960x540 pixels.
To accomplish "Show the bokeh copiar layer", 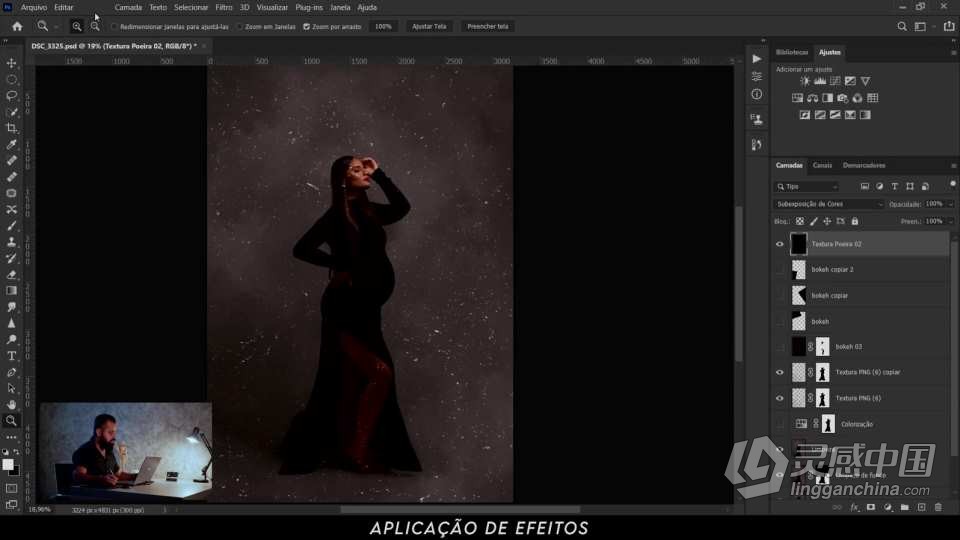I will click(779, 295).
